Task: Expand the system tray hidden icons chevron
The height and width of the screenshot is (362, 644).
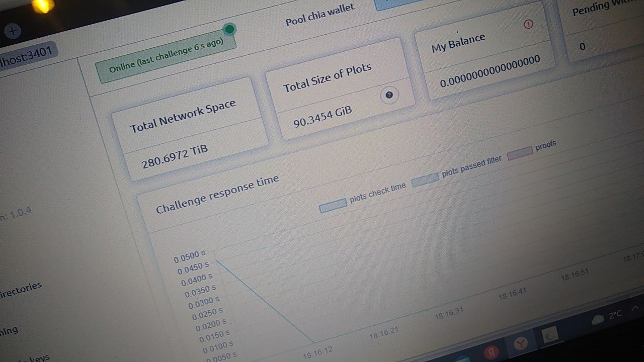Action: pos(635,308)
